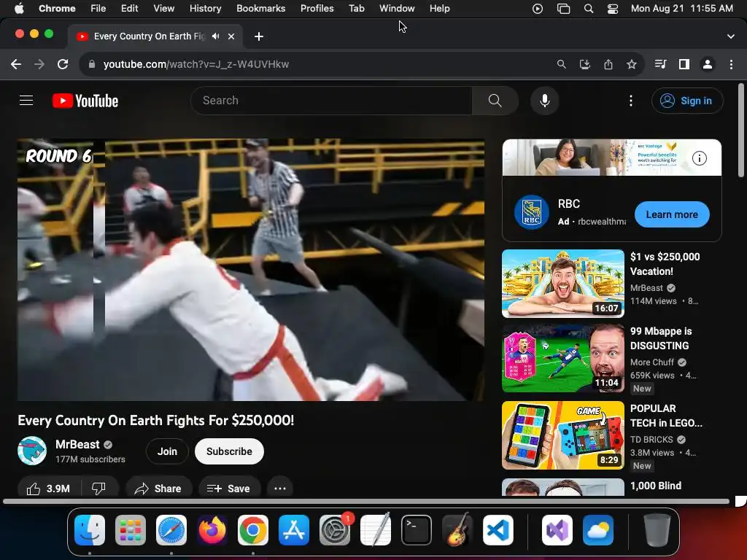Open Visual Studio Code from Dock
The height and width of the screenshot is (560, 747).
[498, 530]
